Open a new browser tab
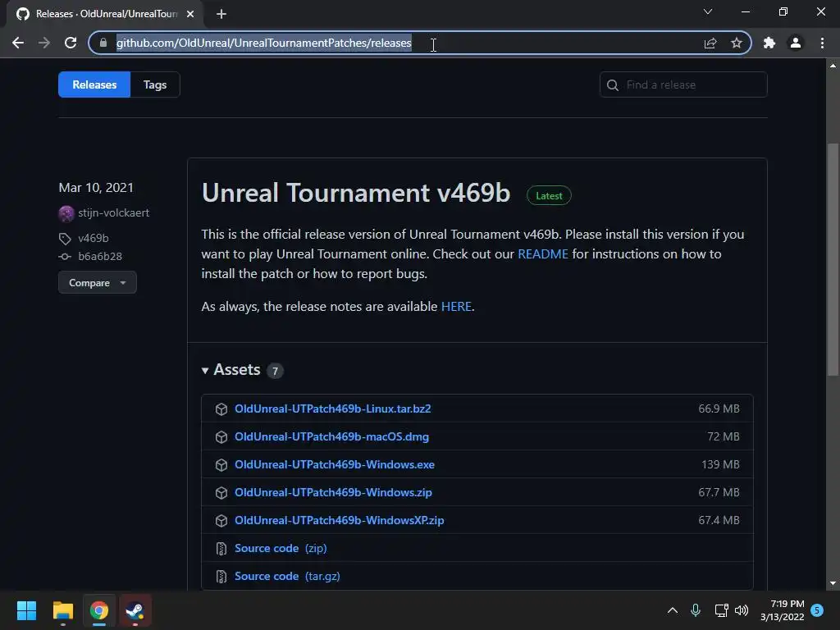This screenshot has width=840, height=630. click(x=221, y=14)
